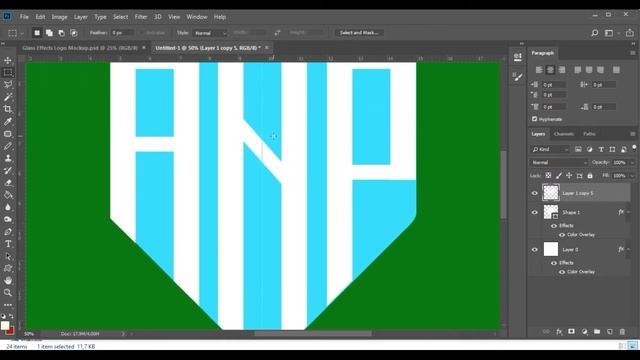Click the Layer 1 copy 5 thumbnail
640x360 pixels.
pos(551,193)
